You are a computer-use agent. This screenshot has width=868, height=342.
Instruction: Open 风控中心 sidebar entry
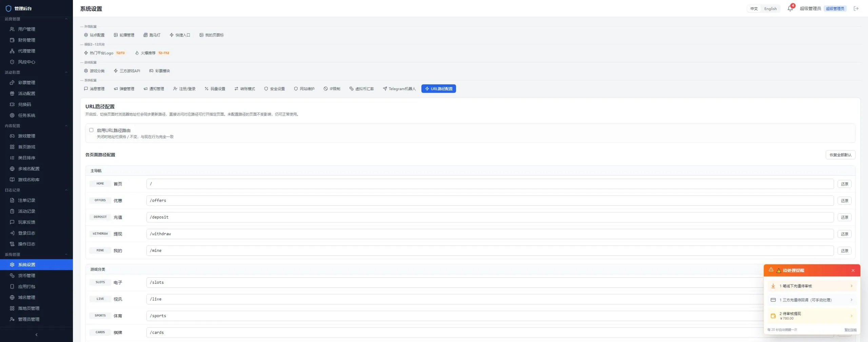coord(36,62)
